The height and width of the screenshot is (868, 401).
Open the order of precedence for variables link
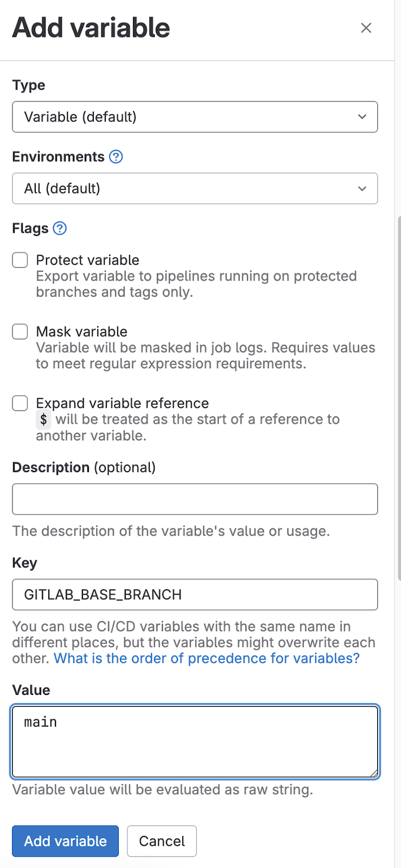point(206,658)
